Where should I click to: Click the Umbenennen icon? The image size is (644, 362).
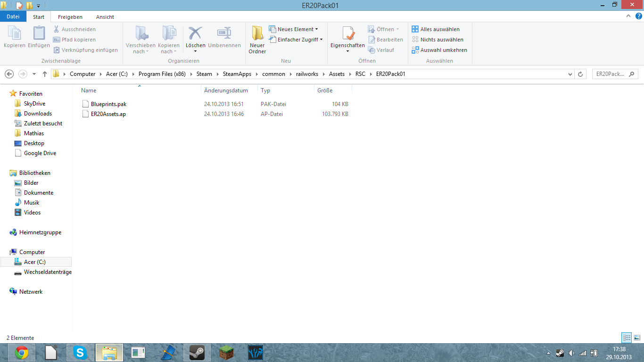click(224, 33)
